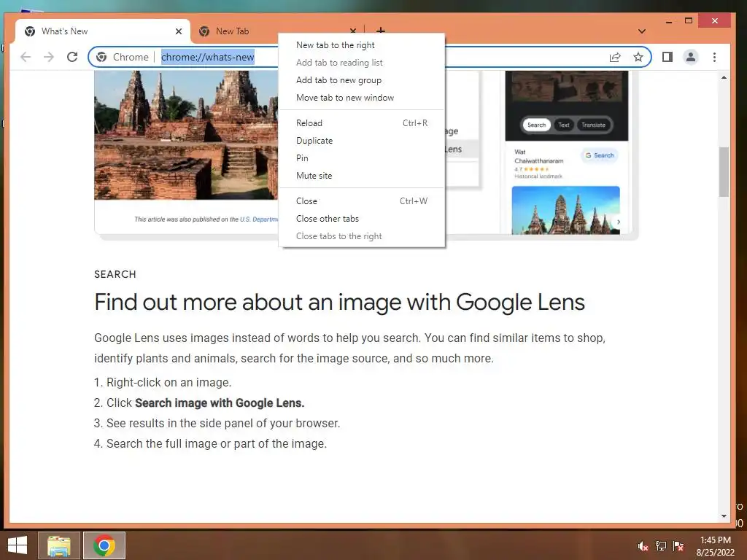This screenshot has width=747, height=560.
Task: Click the network tray icon
Action: (661, 546)
